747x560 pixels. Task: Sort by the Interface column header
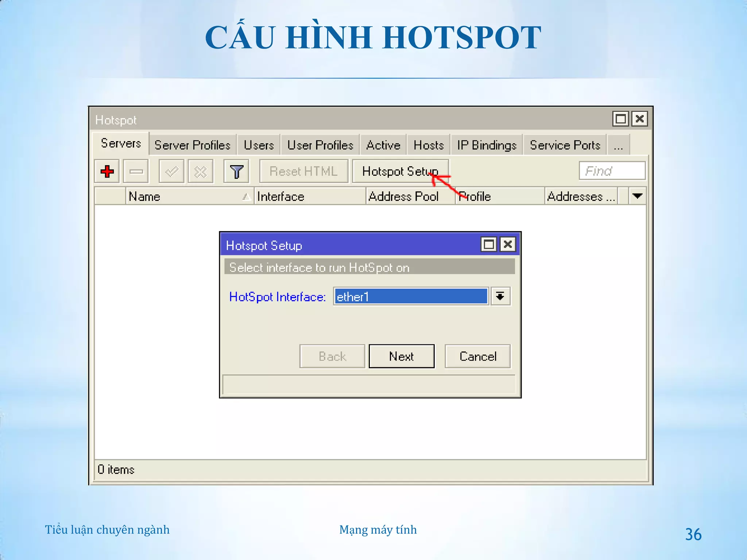pyautogui.click(x=310, y=196)
